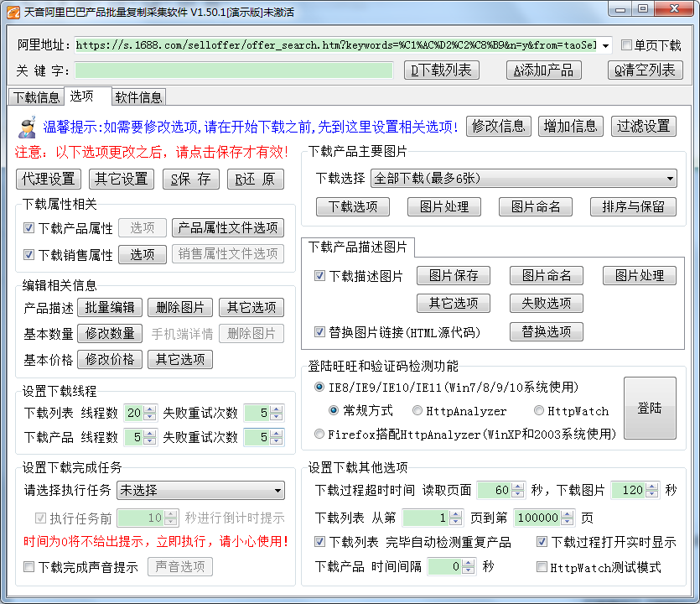
Task: Toggle 下载过程打开实时显示 checkbox
Action: click(x=542, y=542)
